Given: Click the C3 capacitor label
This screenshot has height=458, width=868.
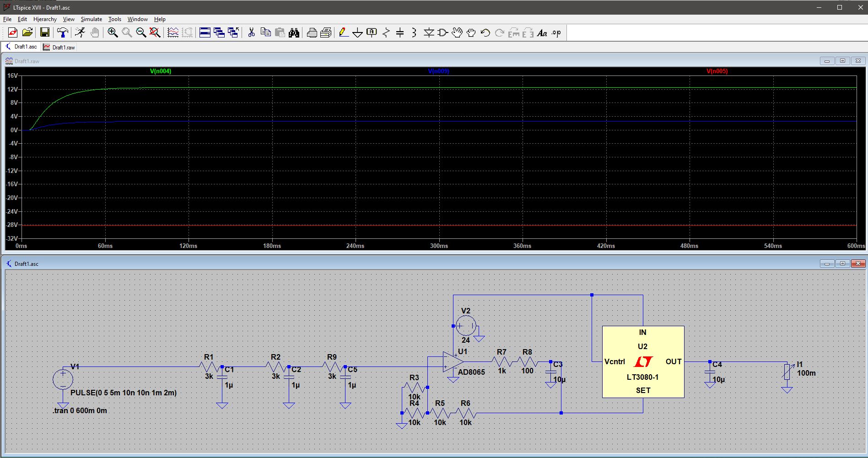Looking at the screenshot, I should 558,364.
